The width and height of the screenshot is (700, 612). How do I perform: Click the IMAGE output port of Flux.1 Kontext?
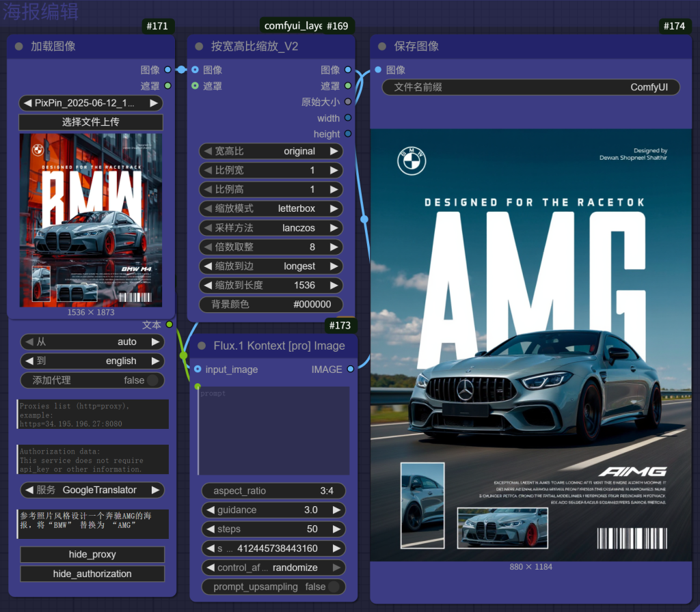point(351,370)
